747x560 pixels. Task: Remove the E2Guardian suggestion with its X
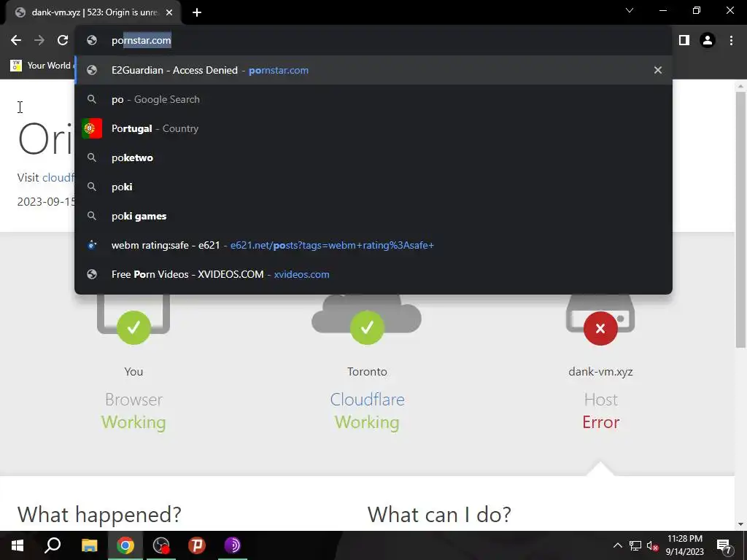point(658,70)
